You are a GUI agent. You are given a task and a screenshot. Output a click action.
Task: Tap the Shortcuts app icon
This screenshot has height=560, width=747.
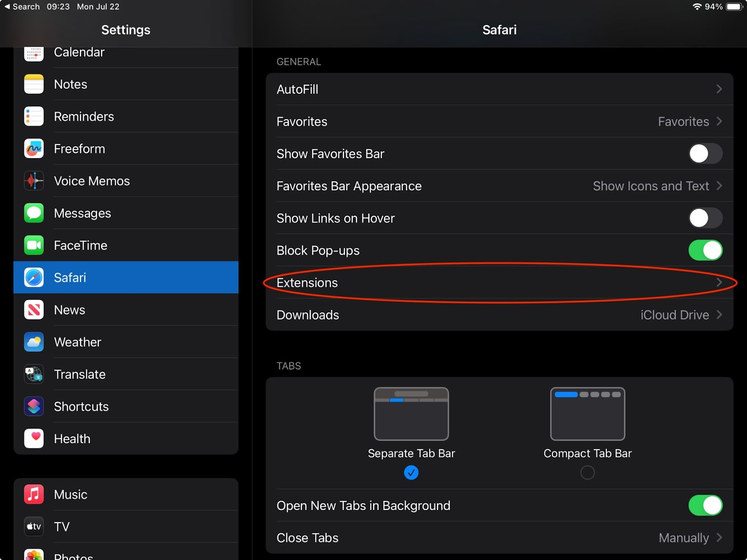pos(34,406)
